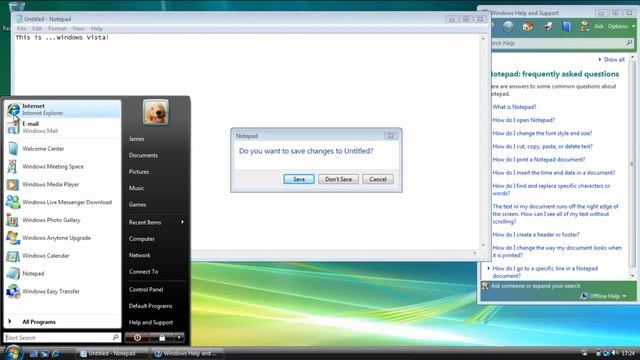Screen dimensions: 640x360
Task: Click Switch between windows quick launch icon
Action: click(44, 353)
